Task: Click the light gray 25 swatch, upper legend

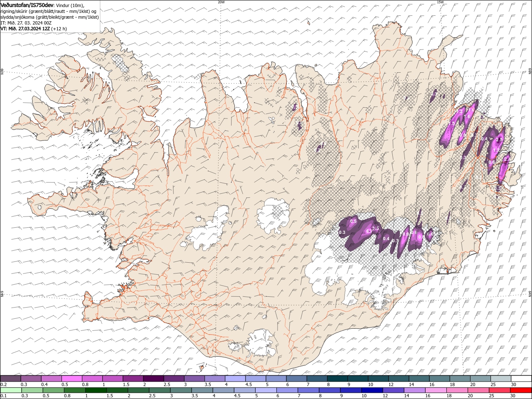Action: 500,379
